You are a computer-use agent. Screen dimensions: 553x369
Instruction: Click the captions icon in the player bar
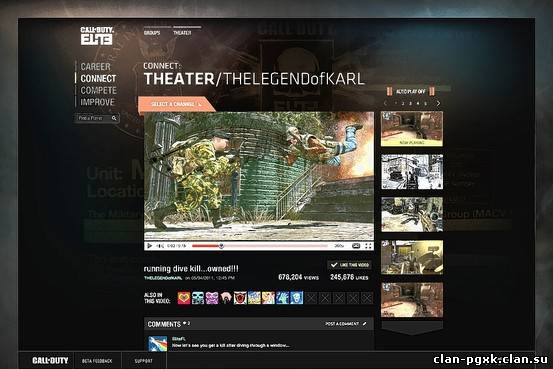[x=356, y=246]
